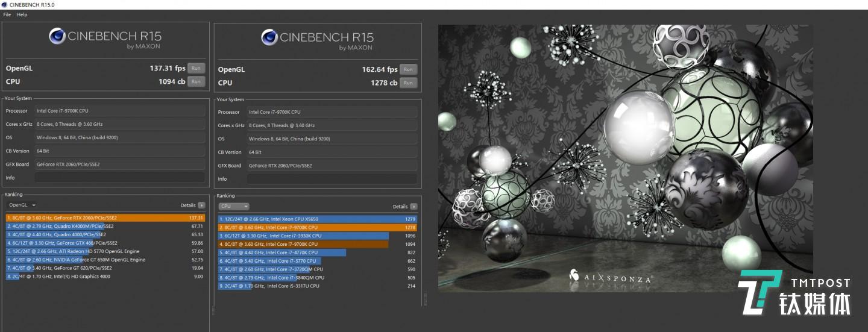Image resolution: width=868 pixels, height=332 pixels.
Task: Open the File menu
Action: (7, 14)
